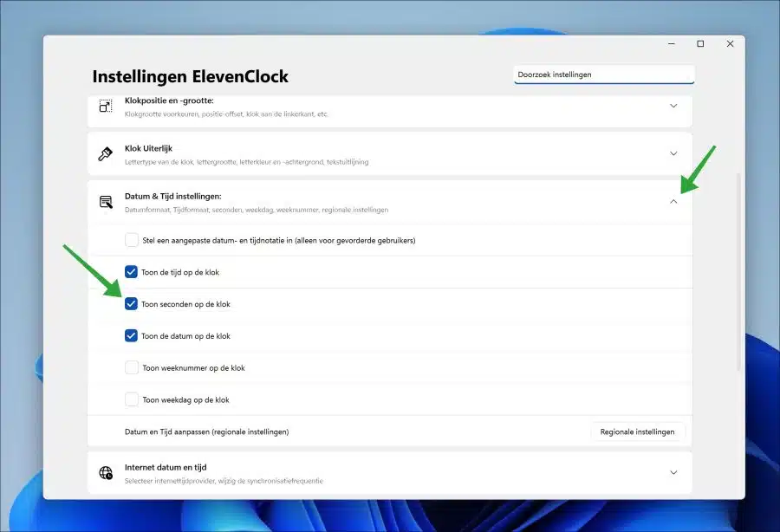This screenshot has width=780, height=532.
Task: Click the 'Instellingen ElevenClock' heading
Action: coord(191,76)
